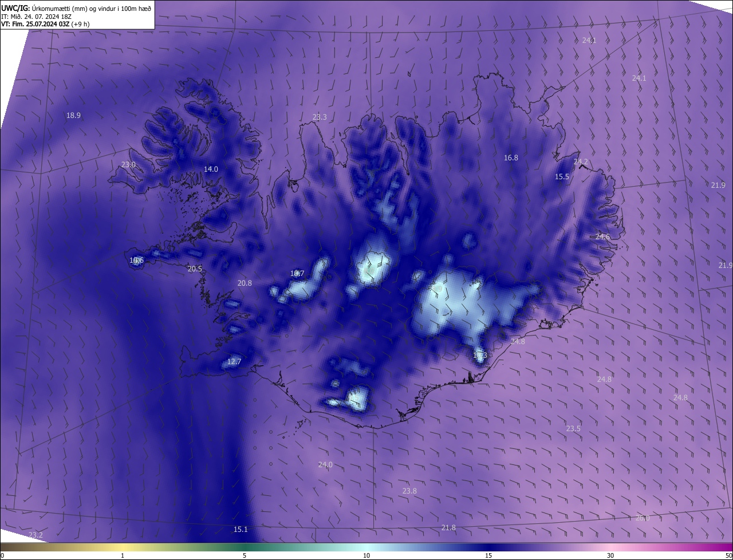The image size is (733, 560).
Task: Click the 20.5 map value
Action: tap(195, 269)
